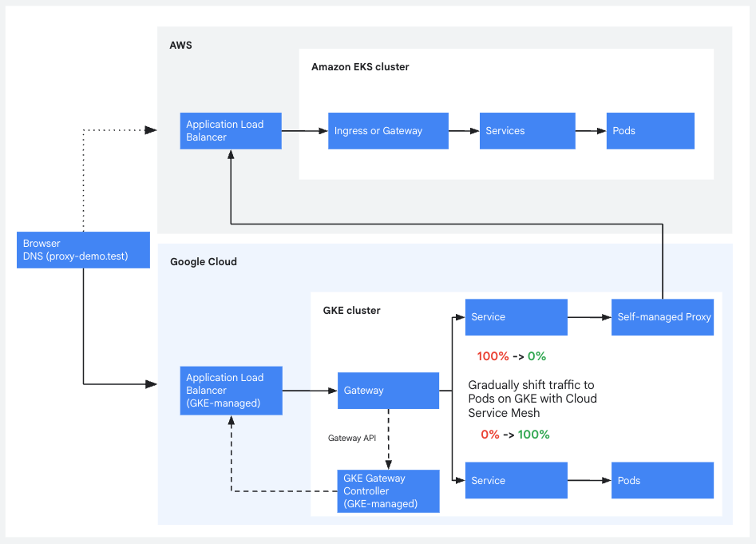The width and height of the screenshot is (756, 544).
Task: Click the "AWS" section label
Action: [x=180, y=46]
